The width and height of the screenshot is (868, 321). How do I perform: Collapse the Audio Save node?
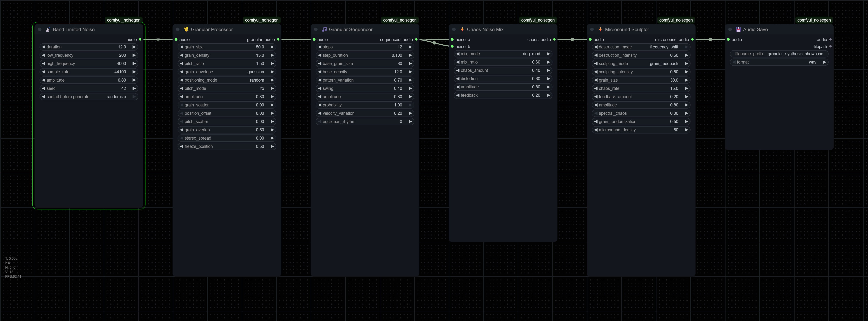tap(730, 30)
